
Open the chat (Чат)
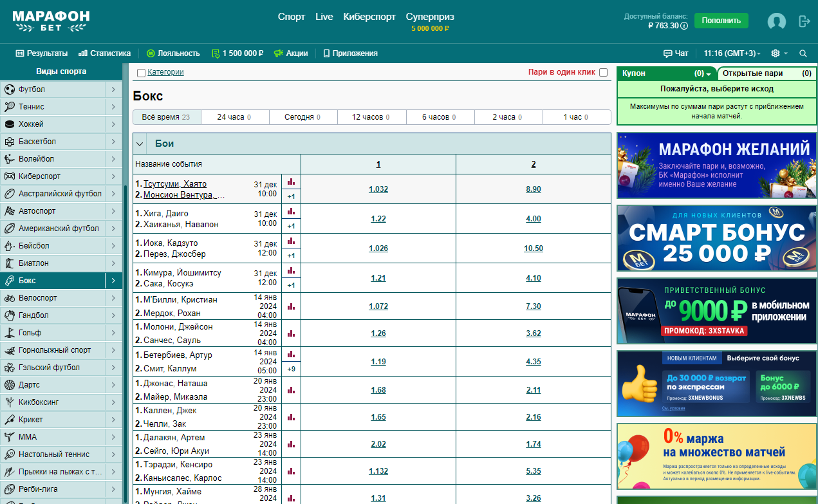[676, 53]
